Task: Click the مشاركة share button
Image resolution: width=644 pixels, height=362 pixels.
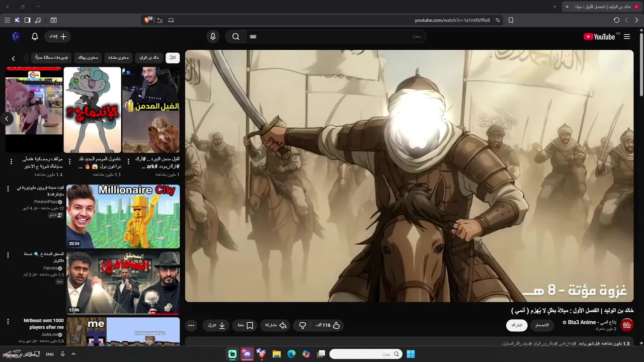Action: pos(275,325)
